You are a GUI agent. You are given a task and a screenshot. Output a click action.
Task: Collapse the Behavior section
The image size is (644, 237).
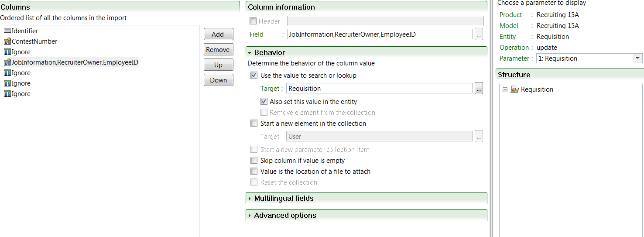(x=250, y=52)
